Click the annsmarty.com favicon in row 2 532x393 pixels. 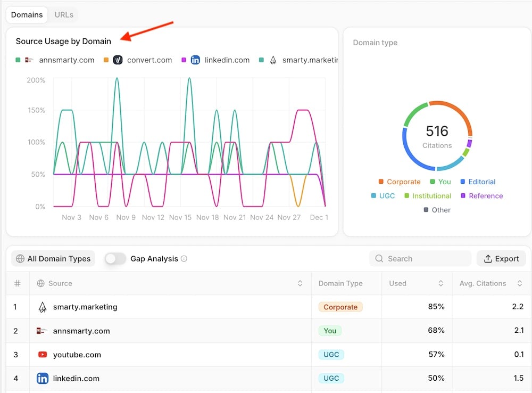43,331
